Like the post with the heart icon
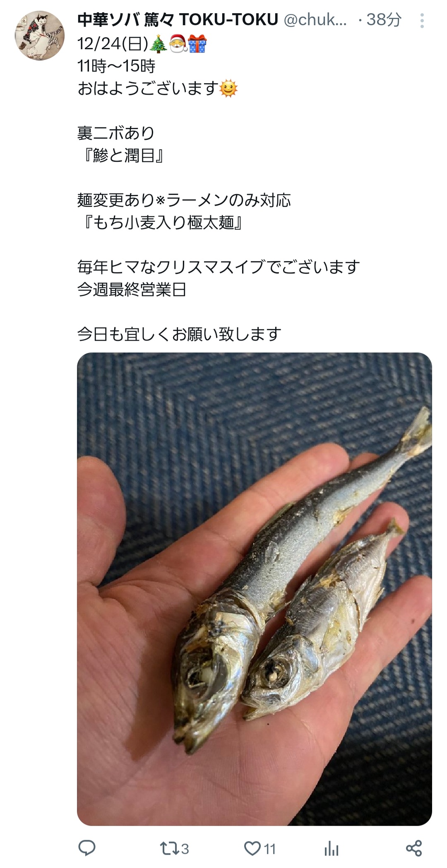 (x=252, y=849)
